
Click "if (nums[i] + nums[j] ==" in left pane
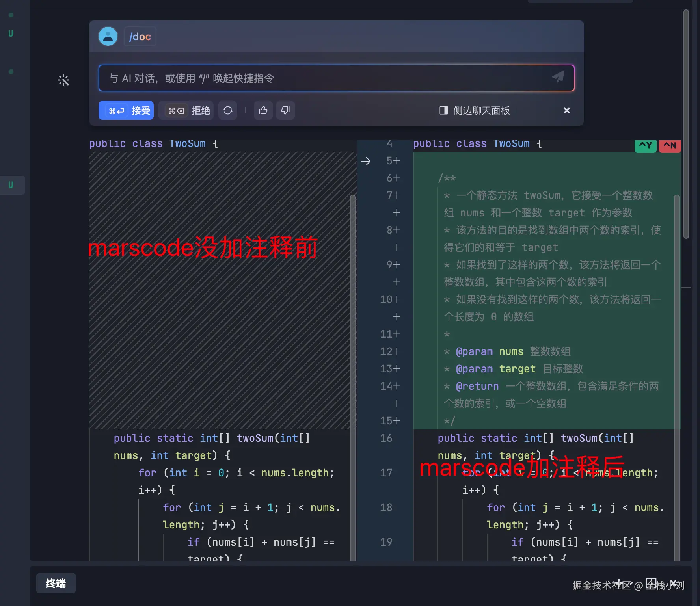click(x=261, y=542)
